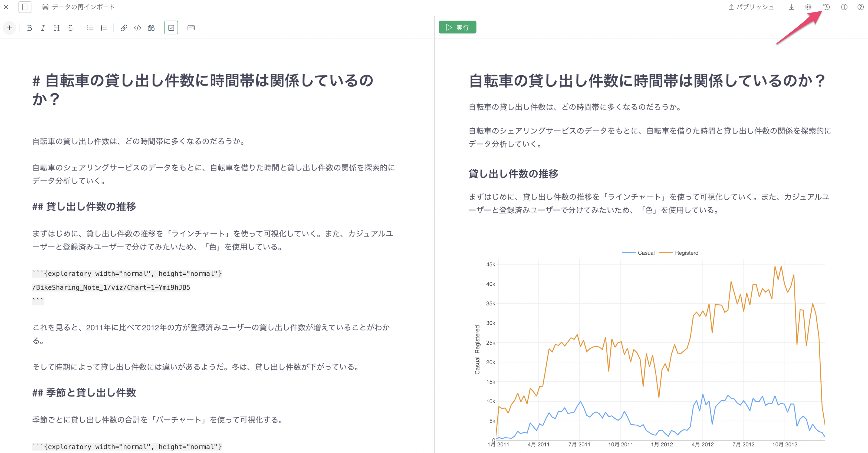Click the plus insert content button
This screenshot has height=453, width=868.
point(9,28)
